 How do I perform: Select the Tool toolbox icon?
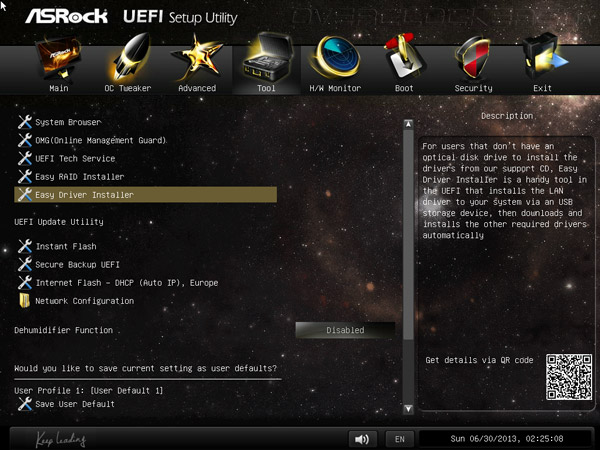coord(267,57)
